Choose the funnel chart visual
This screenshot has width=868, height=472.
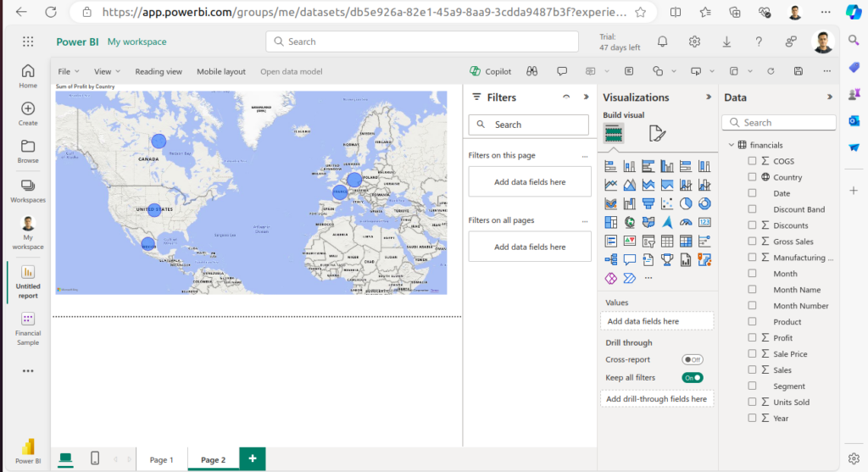tap(648, 203)
